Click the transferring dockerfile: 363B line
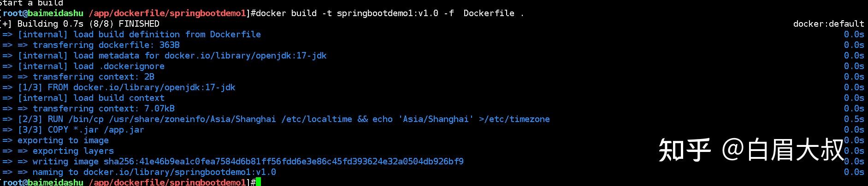 pos(91,45)
